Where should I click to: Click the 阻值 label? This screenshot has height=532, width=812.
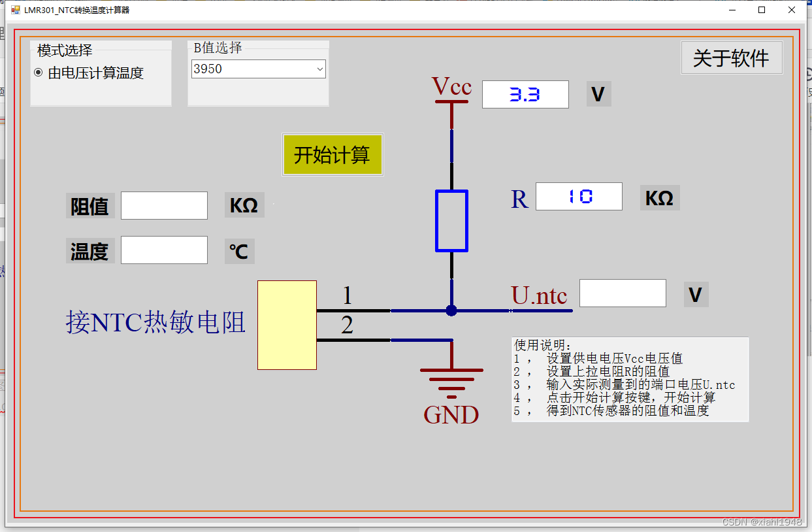pyautogui.click(x=90, y=206)
